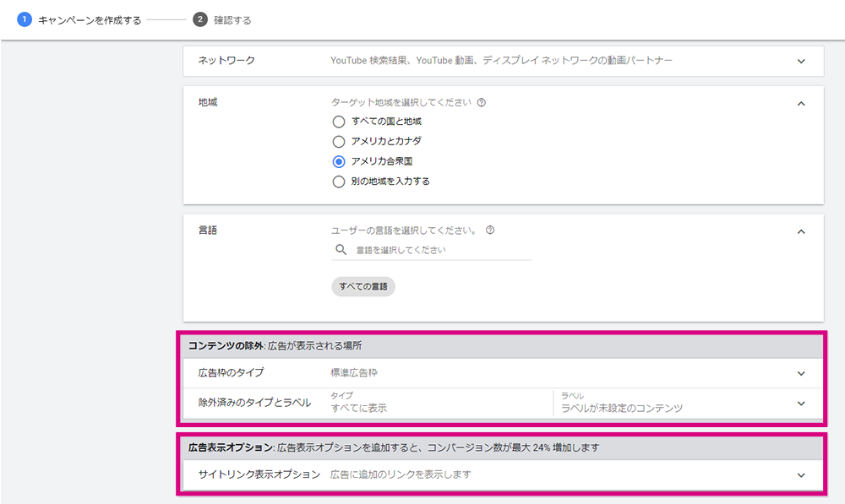Select 別の地域を入力する radio option
The height and width of the screenshot is (504, 845).
339,182
